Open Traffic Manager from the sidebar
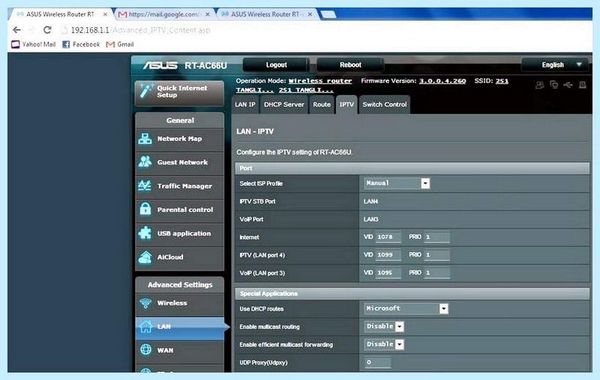600x380 pixels. coord(179,186)
